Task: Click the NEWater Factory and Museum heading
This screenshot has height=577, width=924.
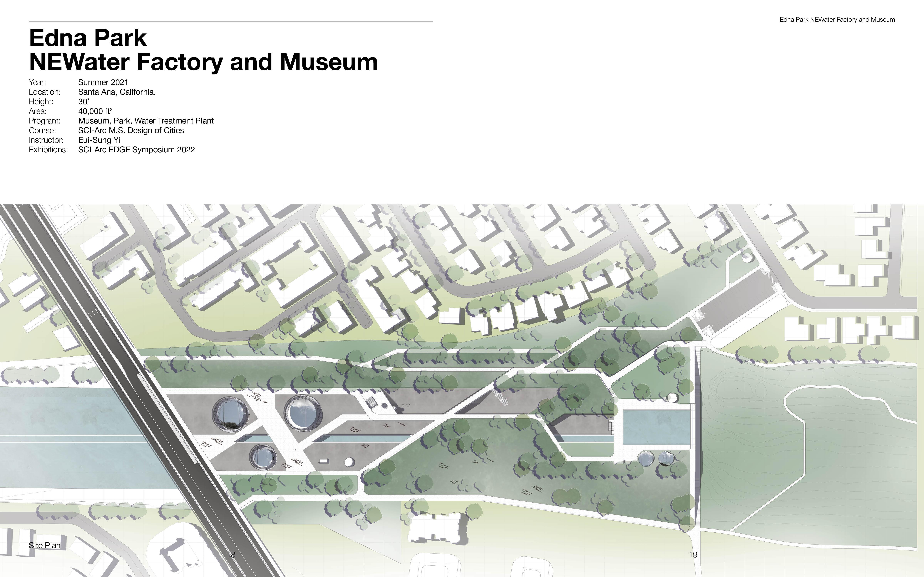Action: (203, 62)
